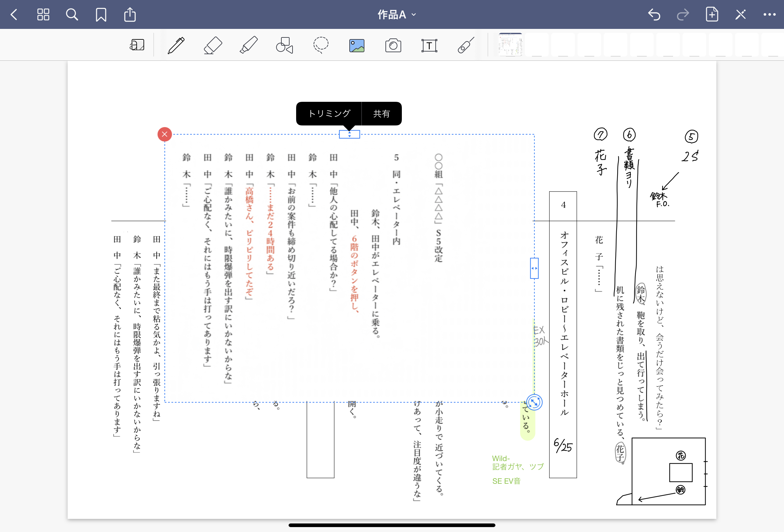The height and width of the screenshot is (532, 784).
Task: Click the green note 'SE EV音'
Action: (x=506, y=481)
